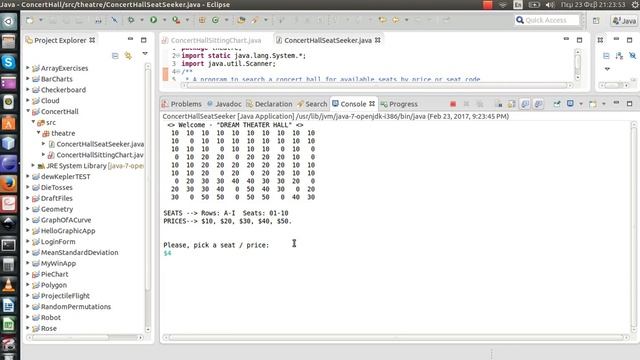This screenshot has width=640, height=360.
Task: Click the Clear Console icon
Action: pyautogui.click(x=498, y=104)
